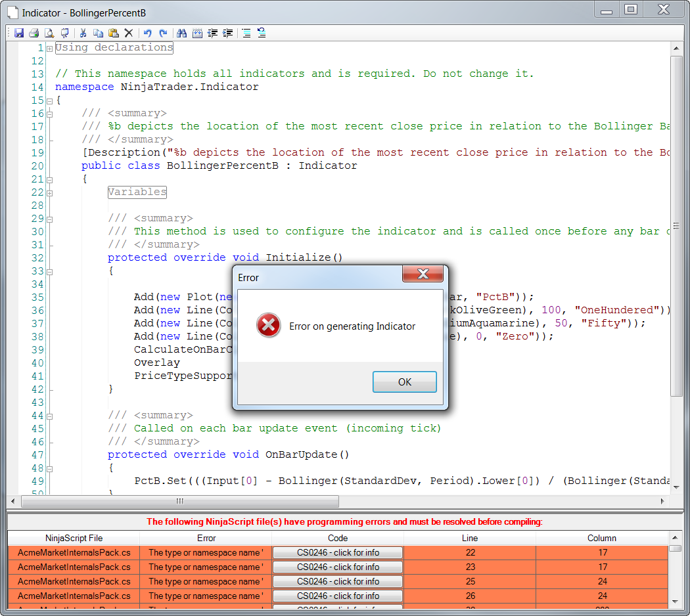Click the editor scroll-right arrow
Image resolution: width=690 pixels, height=616 pixels.
click(x=662, y=501)
